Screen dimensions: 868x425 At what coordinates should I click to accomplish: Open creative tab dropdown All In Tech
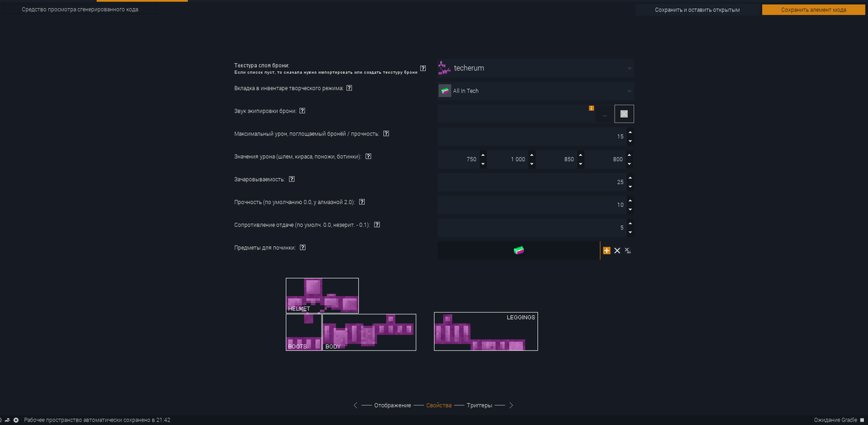[x=536, y=91]
